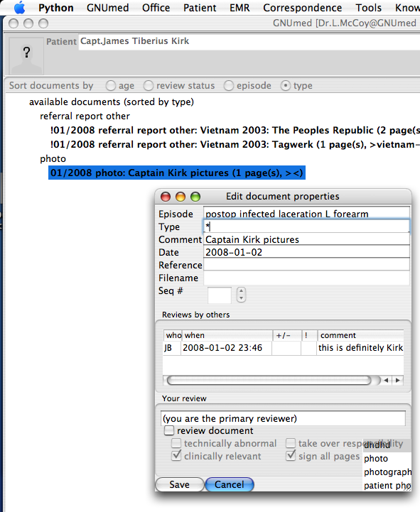Screen dimensions: 420x512
Task: Click the 'this is definitely Kirk' comment cell
Action: tap(360, 348)
